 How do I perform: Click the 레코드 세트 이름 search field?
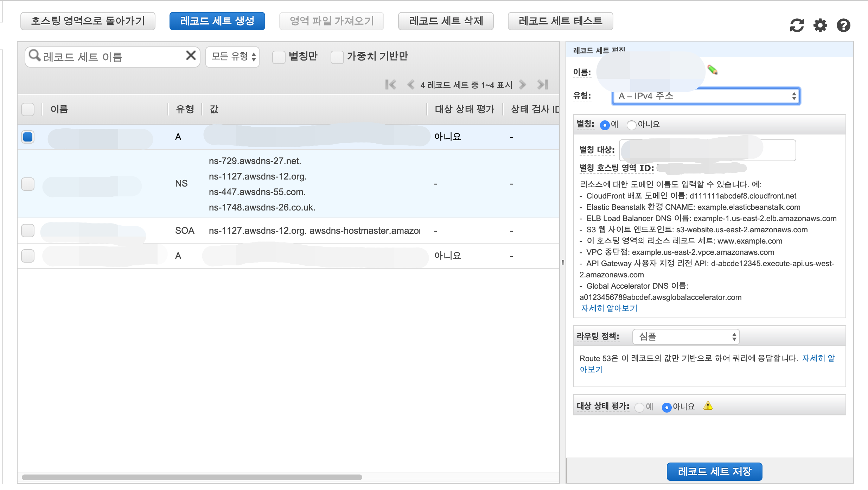[113, 57]
